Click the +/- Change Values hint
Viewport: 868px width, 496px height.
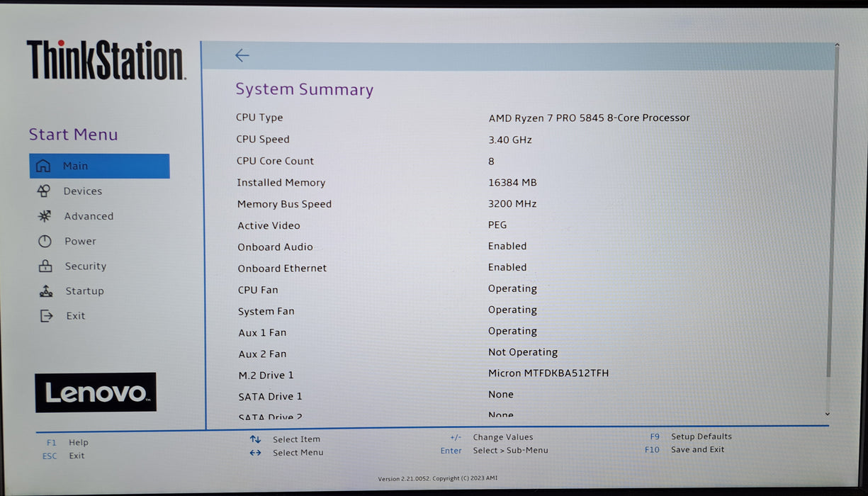491,437
